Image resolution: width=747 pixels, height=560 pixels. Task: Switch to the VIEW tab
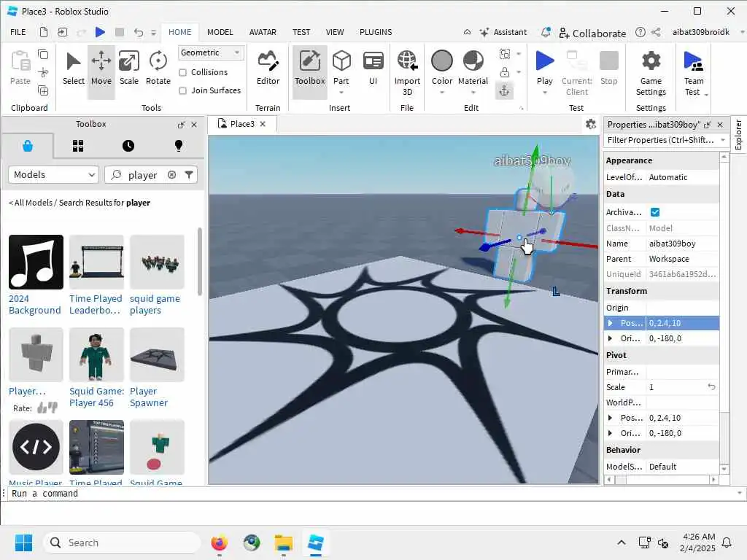334,32
